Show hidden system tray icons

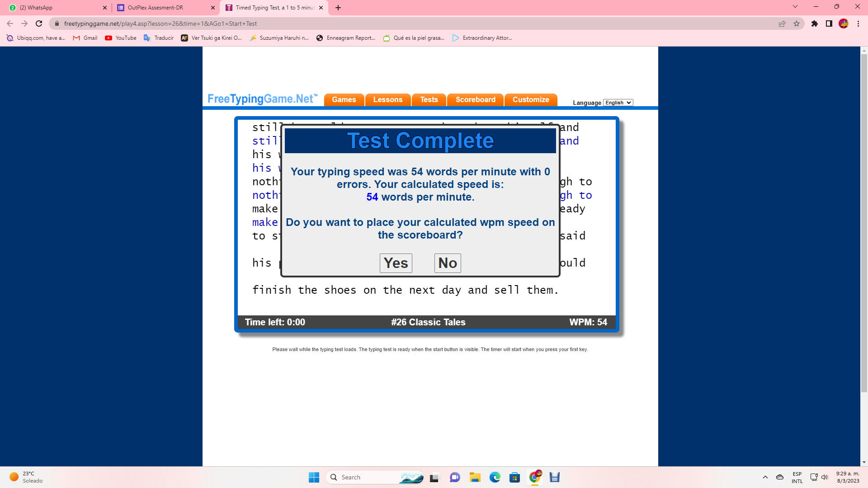[765, 477]
